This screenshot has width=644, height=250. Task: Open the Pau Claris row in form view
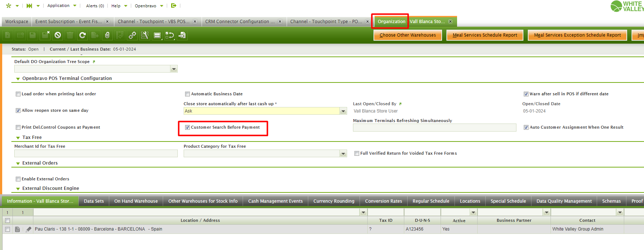click(x=17, y=229)
